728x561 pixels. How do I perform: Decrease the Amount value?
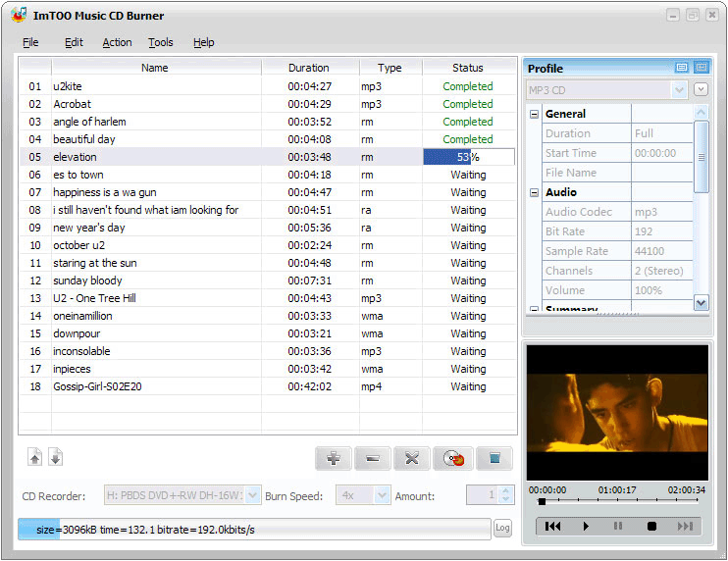[x=505, y=500]
